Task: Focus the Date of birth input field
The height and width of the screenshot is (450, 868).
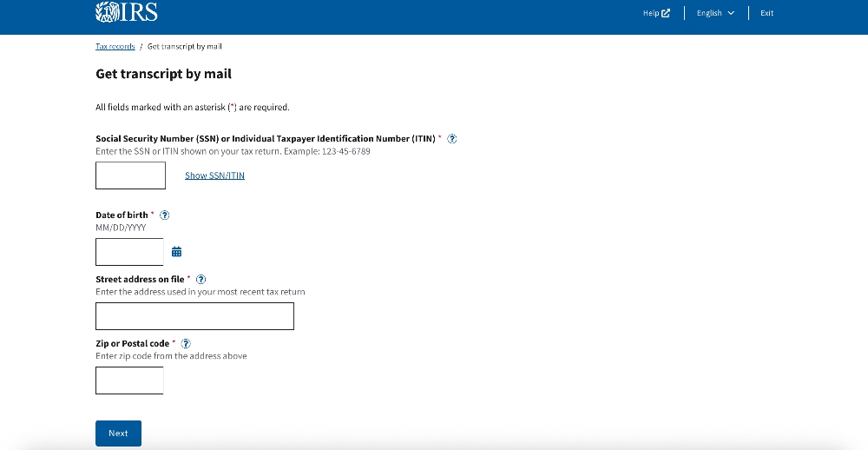Action: tap(129, 252)
